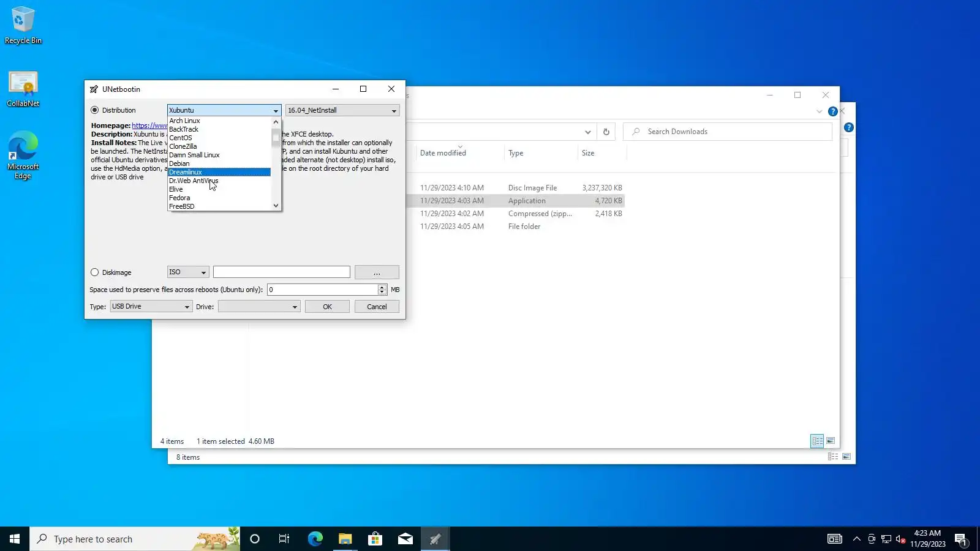The image size is (980, 551).
Task: Expand the Explorer ribbon chevron
Action: click(819, 111)
